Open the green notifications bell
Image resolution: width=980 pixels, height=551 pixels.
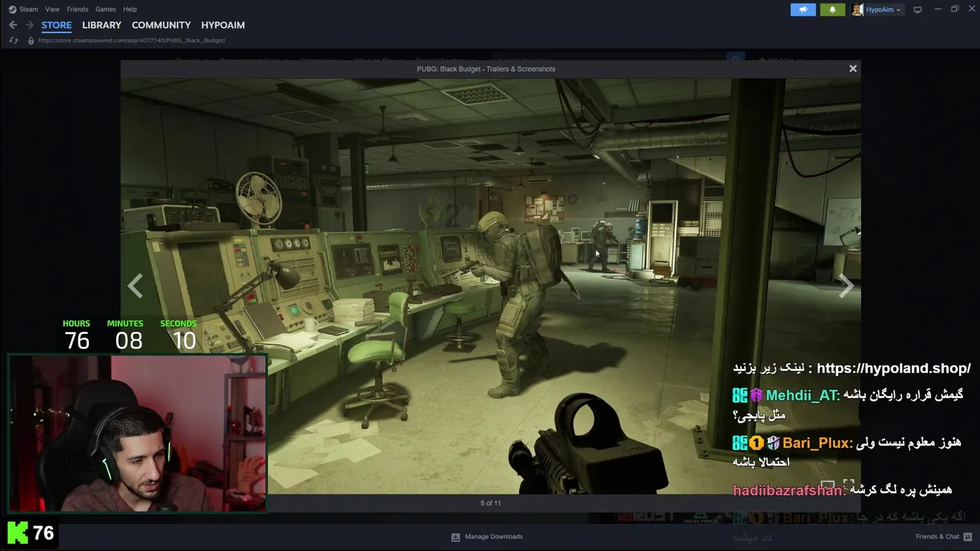832,10
